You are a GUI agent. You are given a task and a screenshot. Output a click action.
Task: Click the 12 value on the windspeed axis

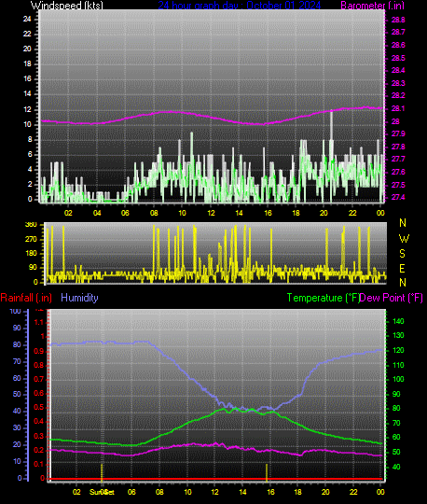click(27, 109)
